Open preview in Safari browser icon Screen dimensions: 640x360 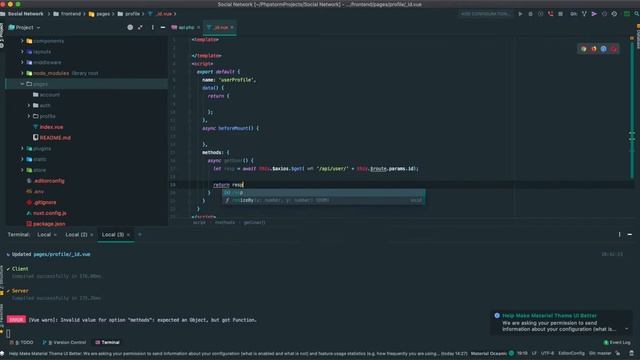coord(603,49)
